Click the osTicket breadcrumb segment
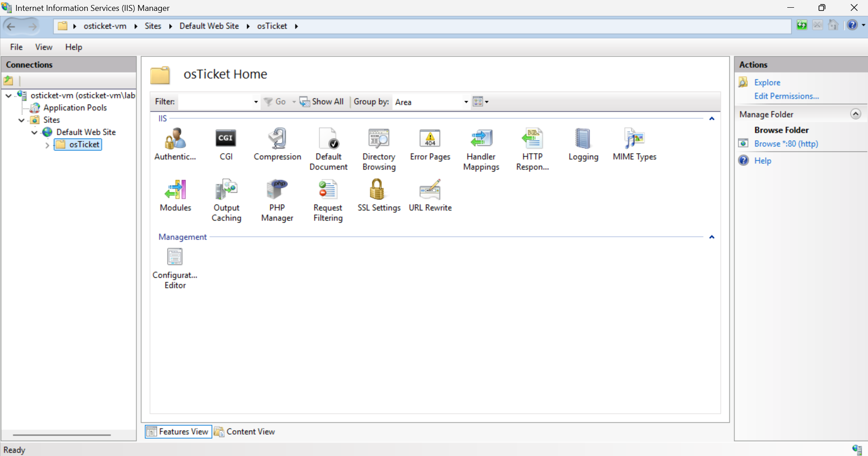 click(x=272, y=26)
